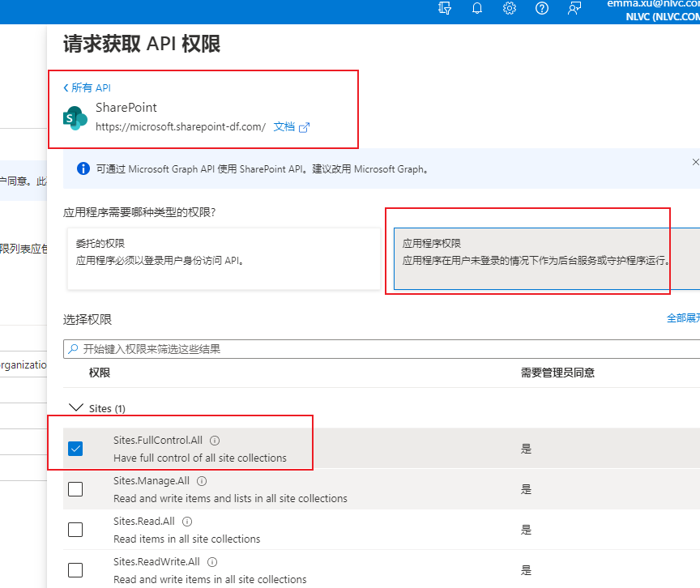This screenshot has height=588, width=700.
Task: Open the directory and subscription filter icon
Action: [445, 8]
